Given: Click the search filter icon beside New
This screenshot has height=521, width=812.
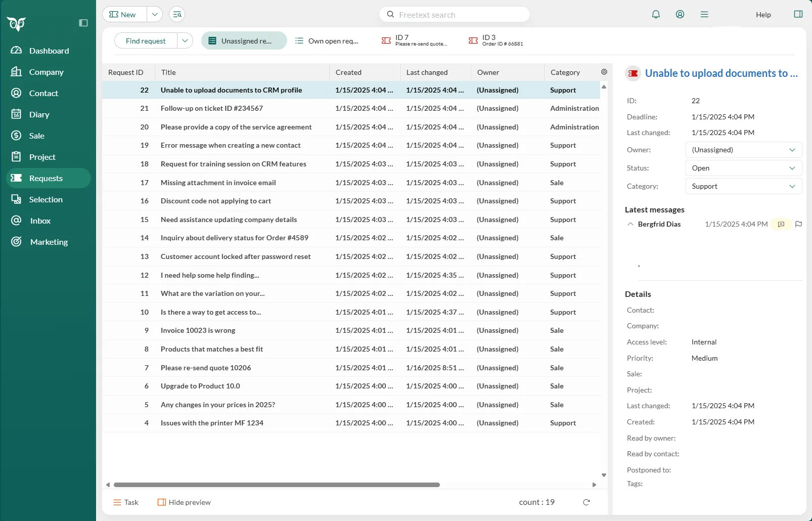Looking at the screenshot, I should [177, 15].
